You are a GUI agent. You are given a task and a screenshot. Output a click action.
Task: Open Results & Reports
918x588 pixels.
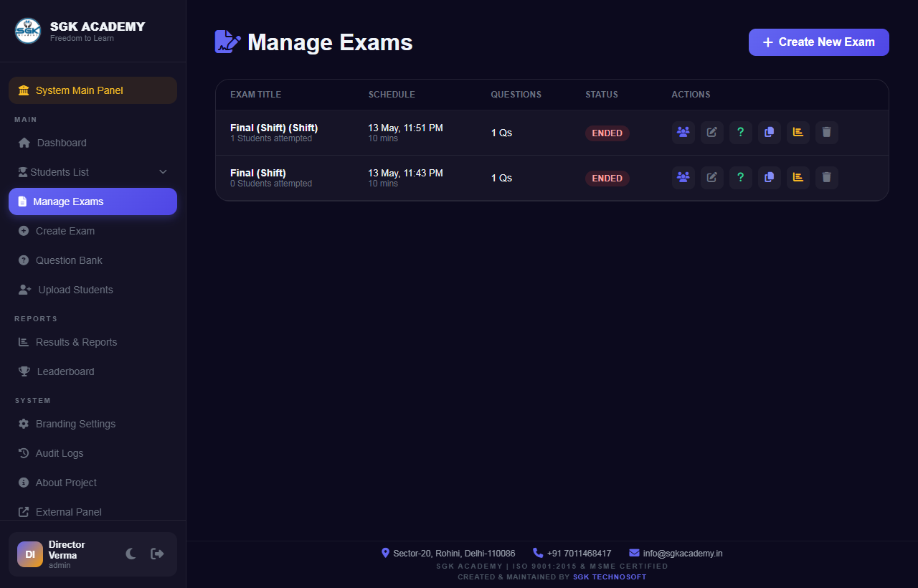click(x=93, y=342)
